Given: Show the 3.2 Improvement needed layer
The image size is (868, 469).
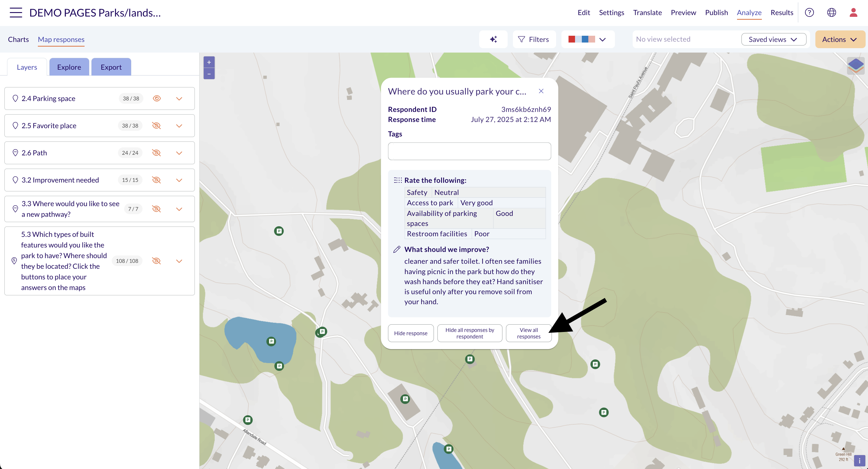Looking at the screenshot, I should click(x=156, y=180).
